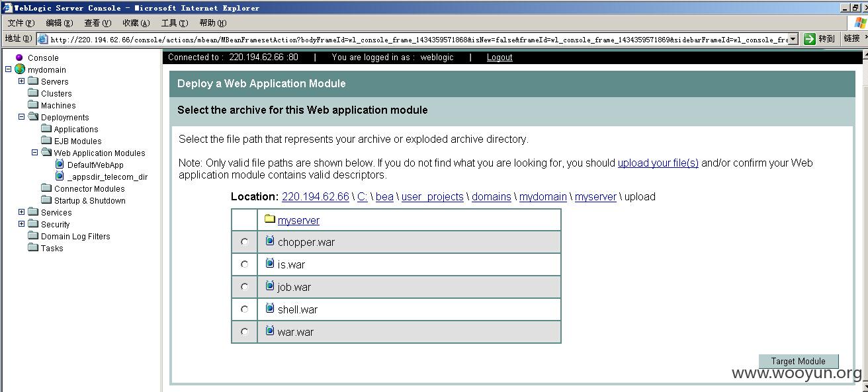
Task: Click the war.war archive icon
Action: point(270,331)
